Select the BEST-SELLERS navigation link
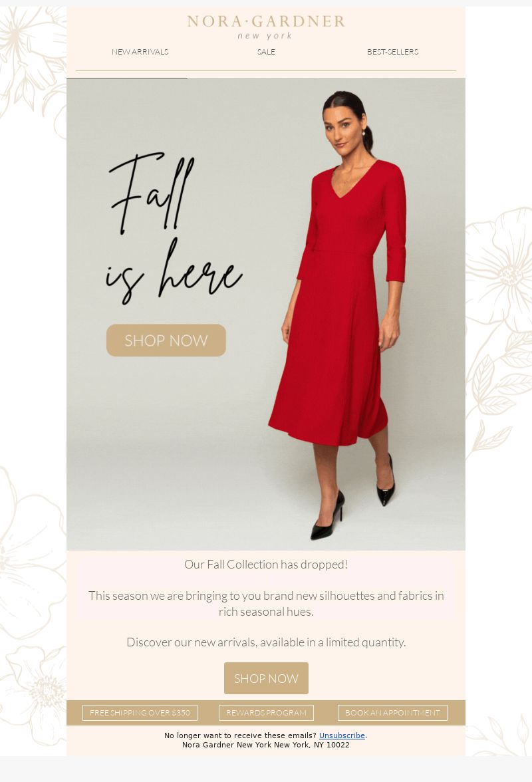 pyautogui.click(x=393, y=52)
